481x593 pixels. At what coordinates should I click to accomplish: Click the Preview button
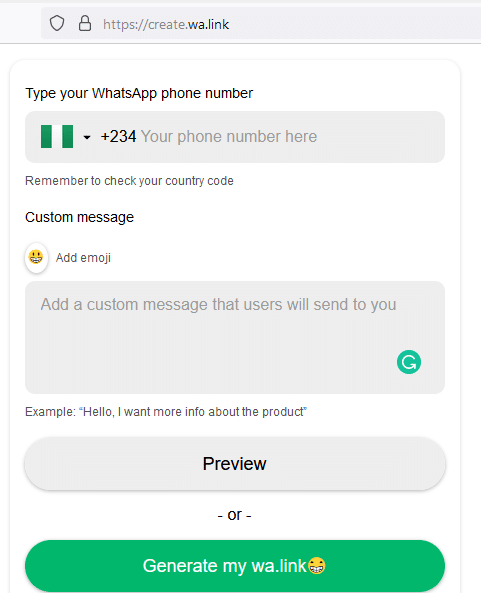click(235, 464)
